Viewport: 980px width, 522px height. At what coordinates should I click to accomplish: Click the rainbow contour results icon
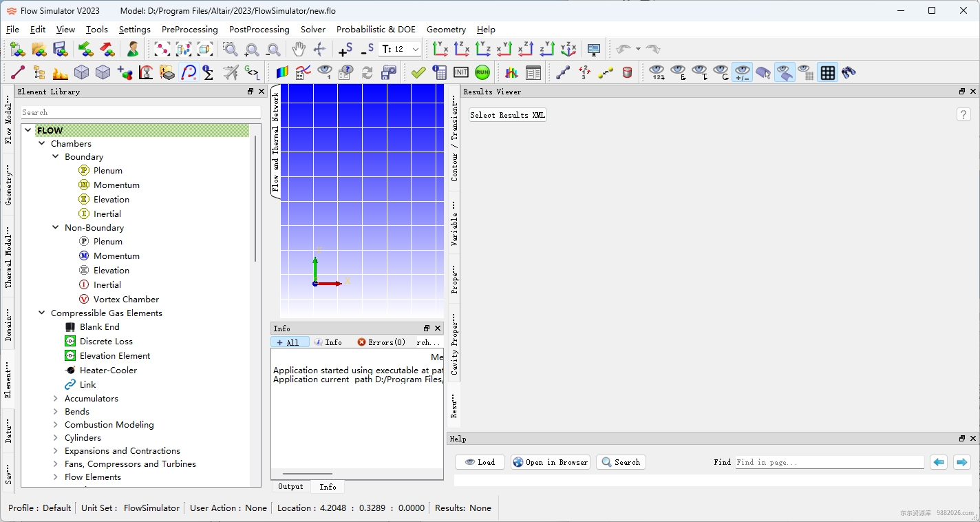(282, 72)
